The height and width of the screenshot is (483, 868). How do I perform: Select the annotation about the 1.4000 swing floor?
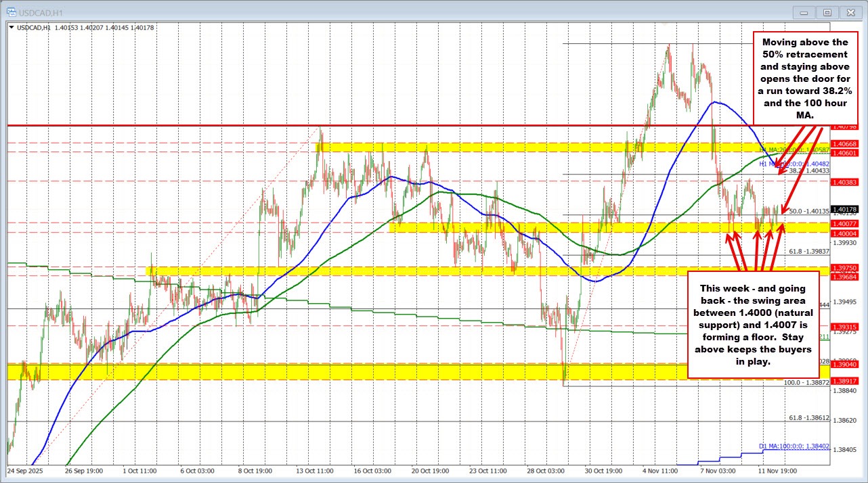click(x=754, y=325)
